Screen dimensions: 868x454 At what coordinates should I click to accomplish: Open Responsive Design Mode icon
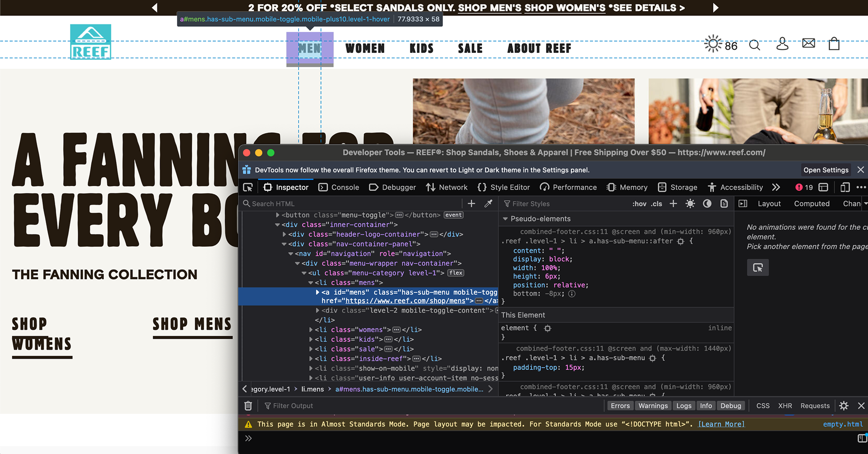(x=845, y=187)
